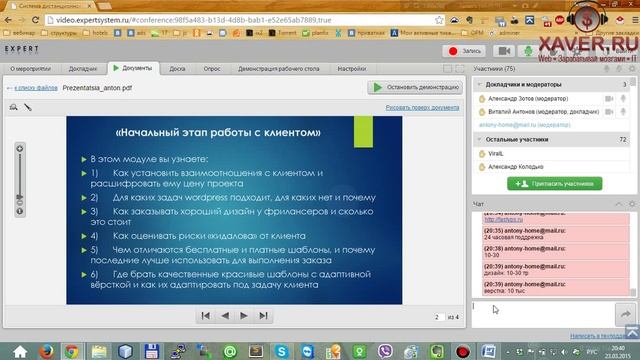Open Viber from the taskbar
The height and width of the screenshot is (360, 640).
(x=385, y=351)
